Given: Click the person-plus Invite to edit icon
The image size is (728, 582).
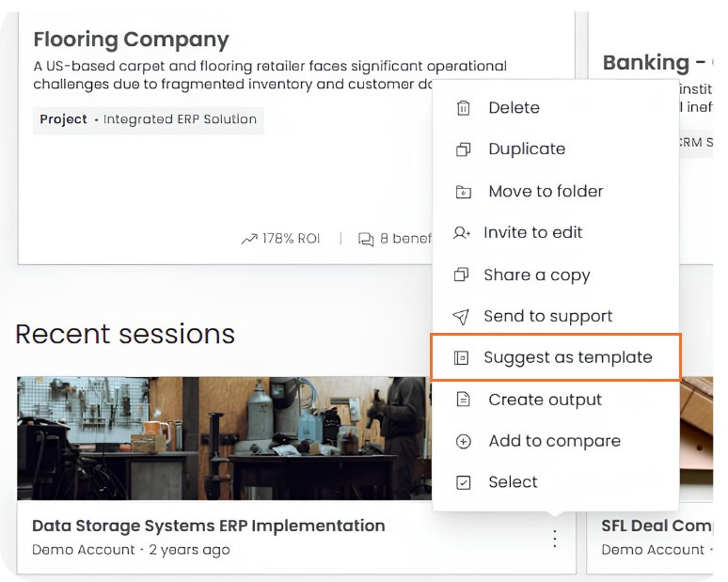Looking at the screenshot, I should (462, 232).
